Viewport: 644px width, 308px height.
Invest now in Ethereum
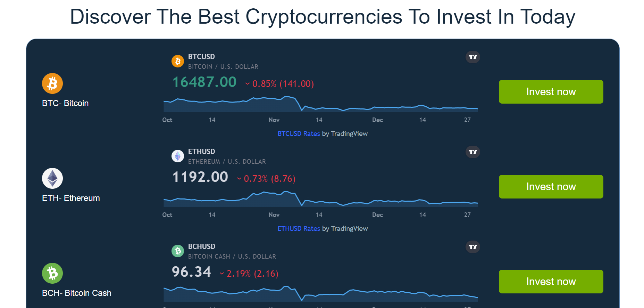point(551,187)
